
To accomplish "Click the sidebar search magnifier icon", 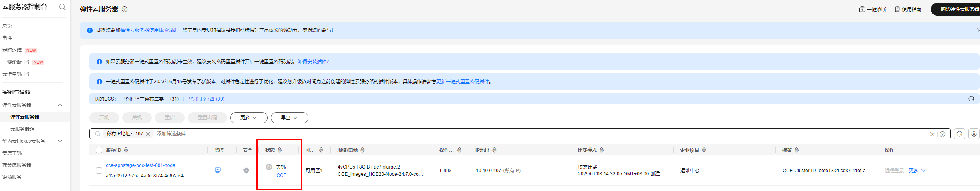I will pyautogui.click(x=62, y=7).
